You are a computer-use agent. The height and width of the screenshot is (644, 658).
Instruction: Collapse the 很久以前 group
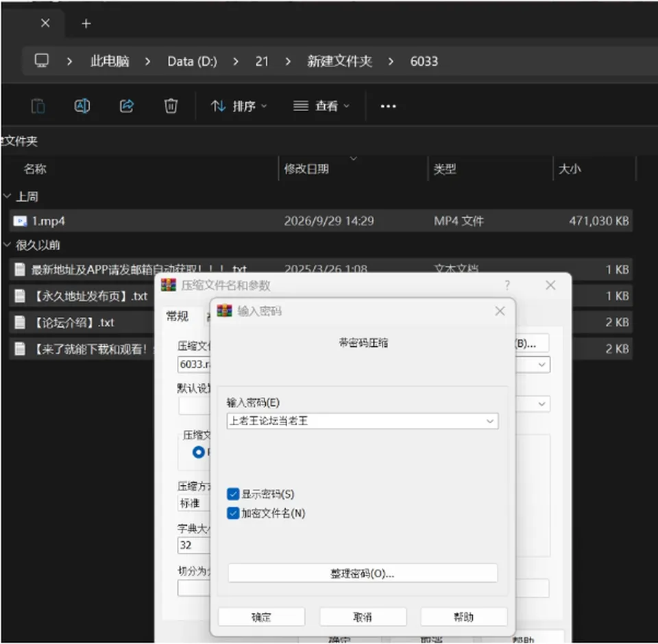click(x=7, y=244)
